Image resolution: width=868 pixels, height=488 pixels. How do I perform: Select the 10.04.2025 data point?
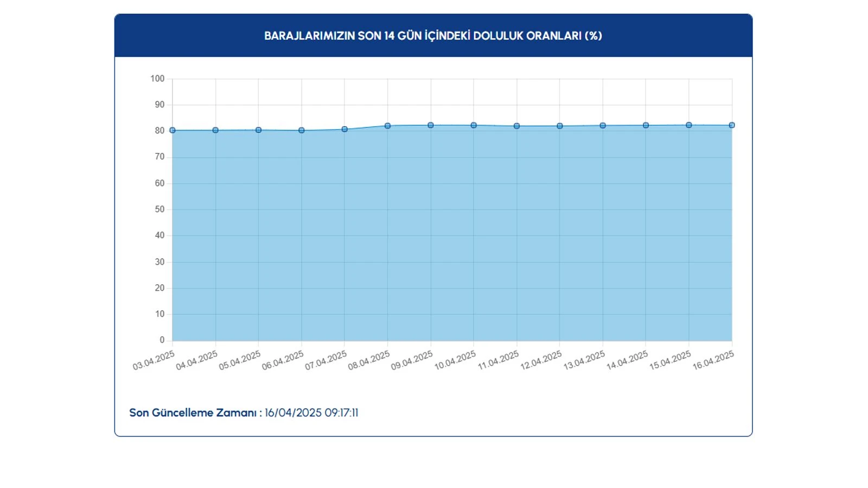click(474, 125)
